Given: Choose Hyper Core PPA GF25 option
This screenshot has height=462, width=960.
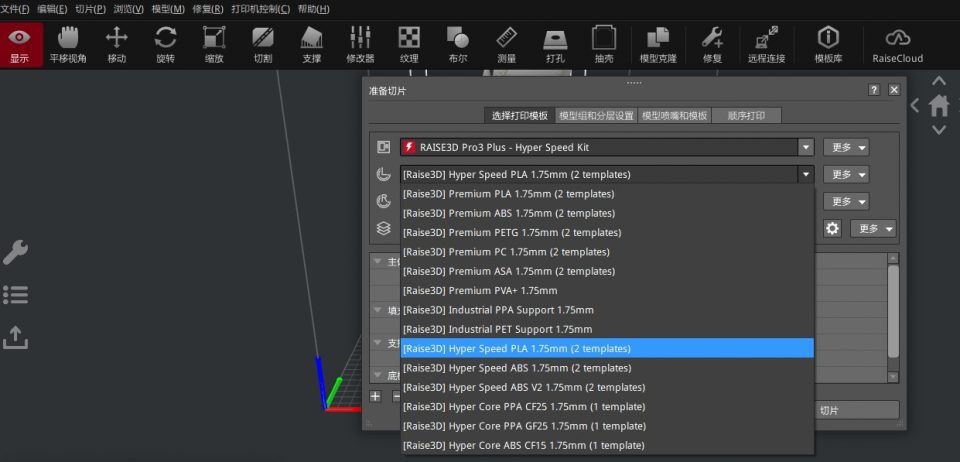Looking at the screenshot, I should (607, 426).
